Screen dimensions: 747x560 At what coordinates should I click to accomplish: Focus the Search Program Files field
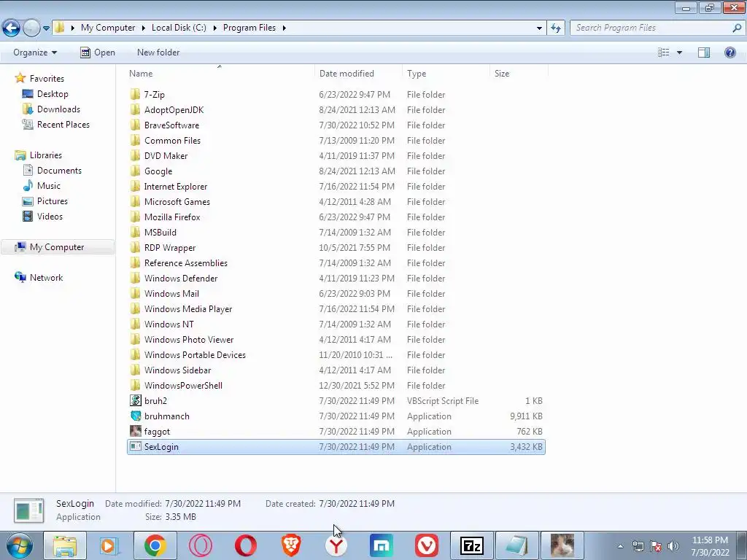pos(651,28)
